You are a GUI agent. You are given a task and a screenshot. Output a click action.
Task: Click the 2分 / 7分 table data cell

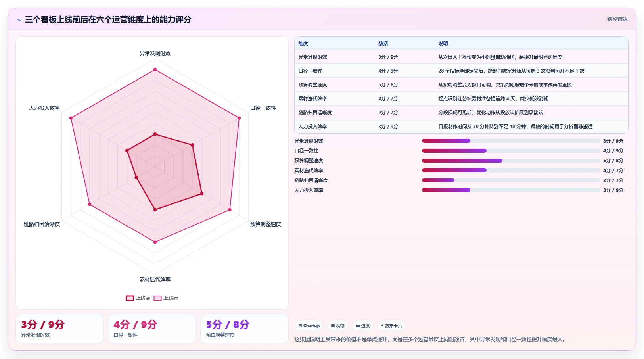(x=388, y=113)
